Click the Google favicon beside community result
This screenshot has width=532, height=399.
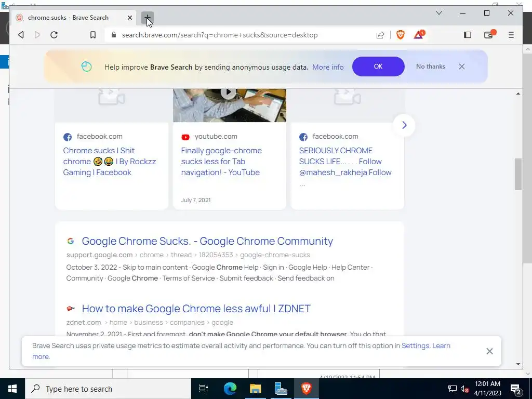[71, 241]
